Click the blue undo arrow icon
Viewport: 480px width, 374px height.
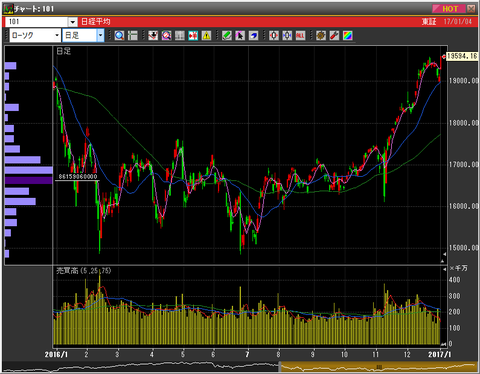tap(253, 35)
